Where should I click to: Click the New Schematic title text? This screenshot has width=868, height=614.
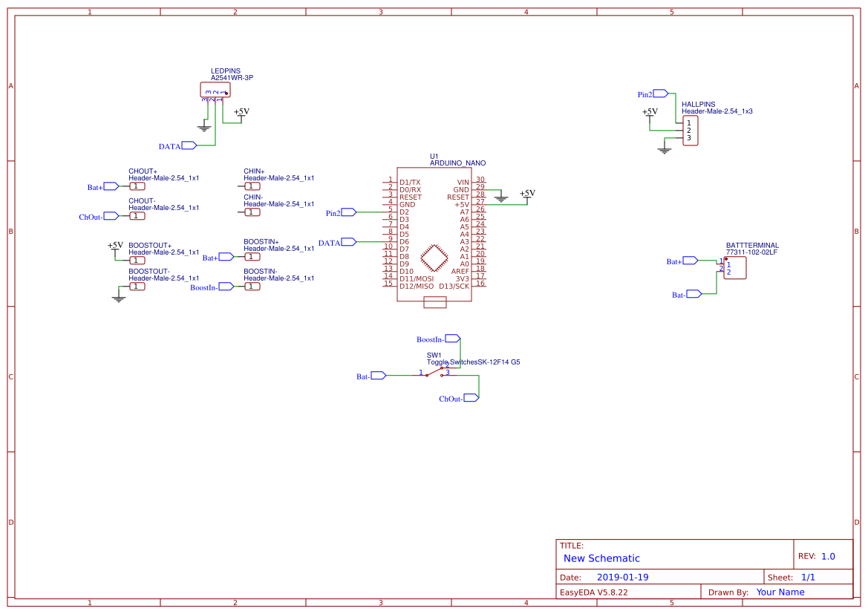pos(603,558)
